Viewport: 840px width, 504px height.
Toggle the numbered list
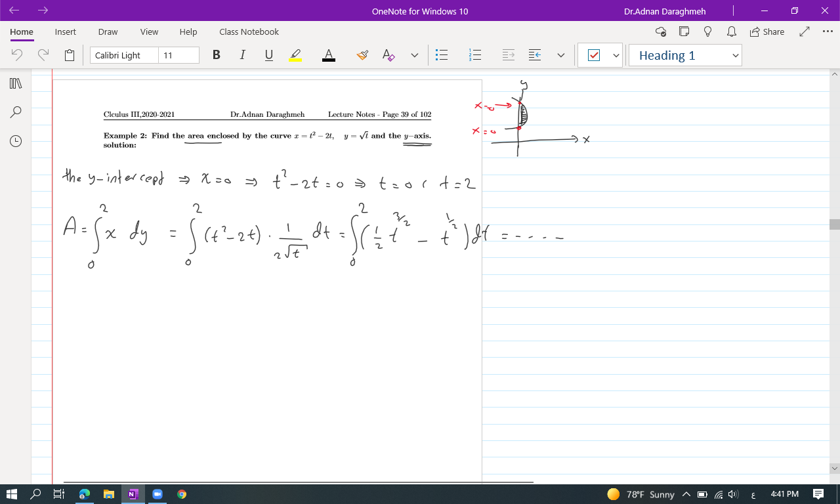pyautogui.click(x=475, y=55)
